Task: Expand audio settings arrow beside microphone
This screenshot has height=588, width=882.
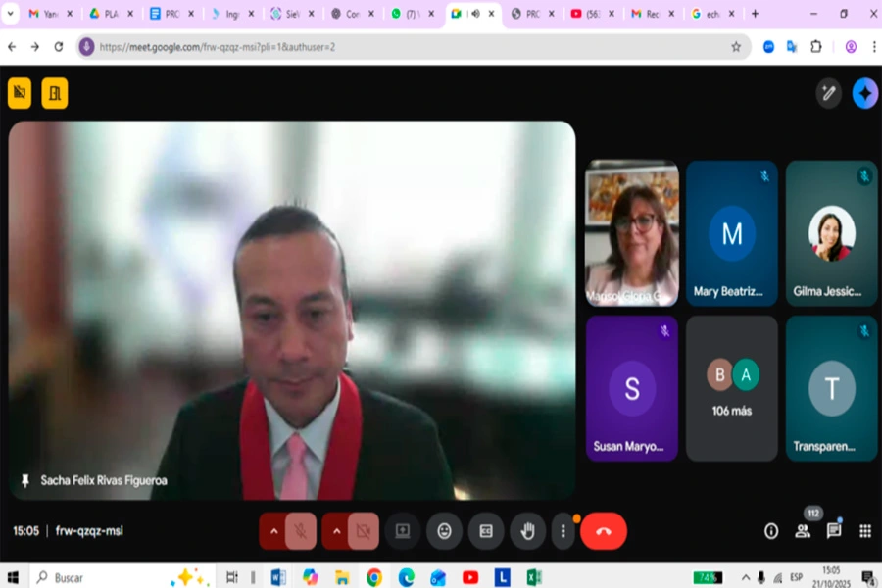Action: (274, 531)
